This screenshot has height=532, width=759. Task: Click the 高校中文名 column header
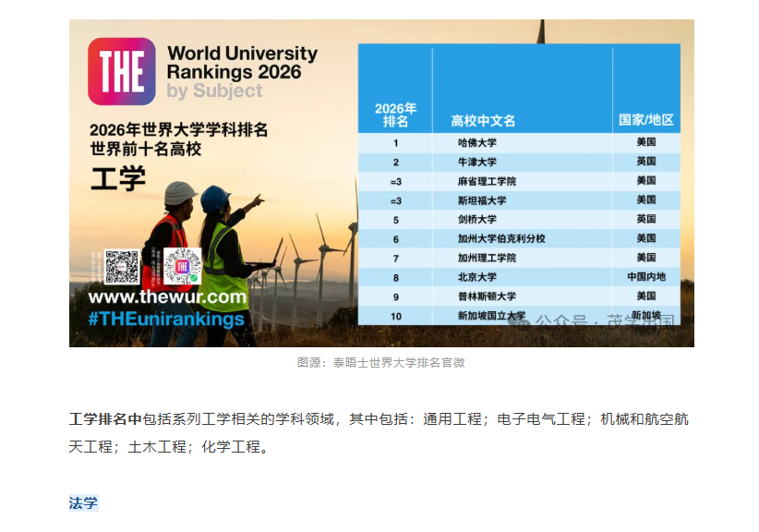[483, 121]
